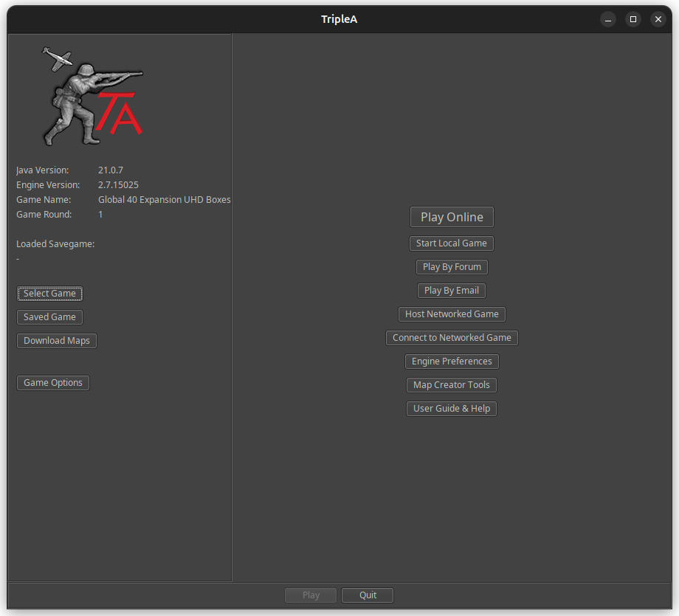
Task: Open Game Options
Action: pos(52,382)
